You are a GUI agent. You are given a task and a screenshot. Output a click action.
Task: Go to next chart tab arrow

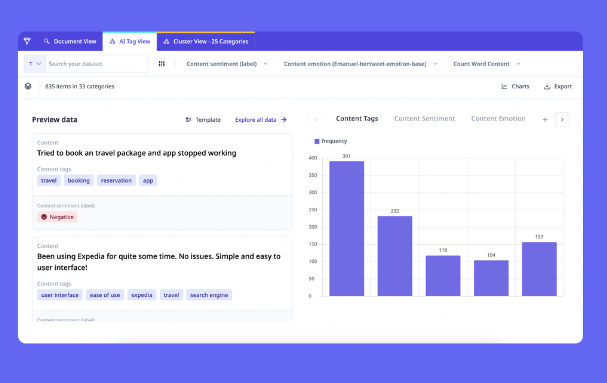pyautogui.click(x=562, y=120)
